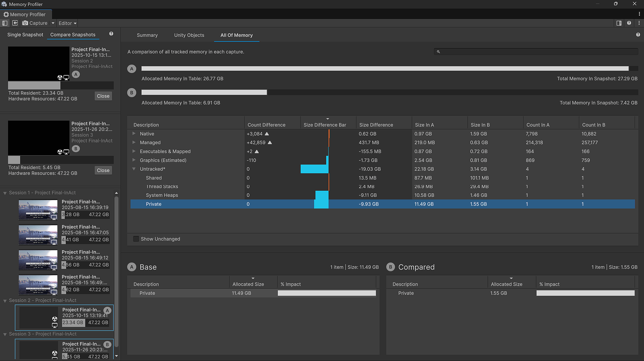644x361 pixels.
Task: Open the details side panel icon at top right
Action: (x=619, y=22)
